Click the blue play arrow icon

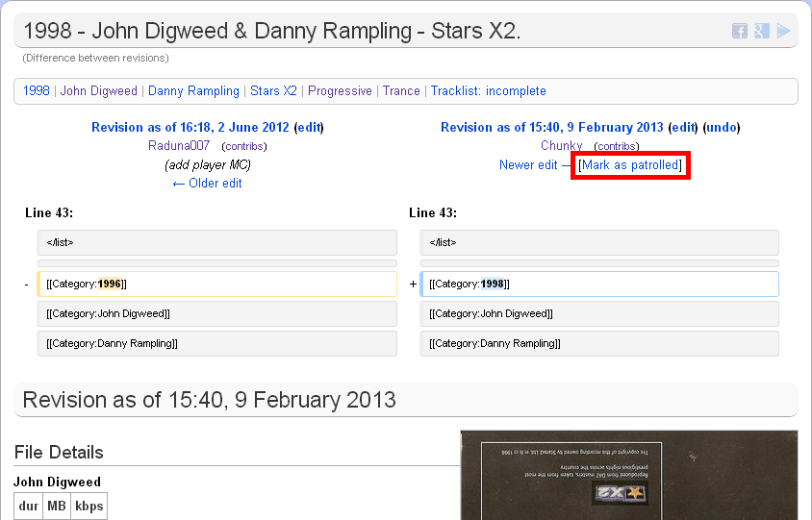click(783, 31)
